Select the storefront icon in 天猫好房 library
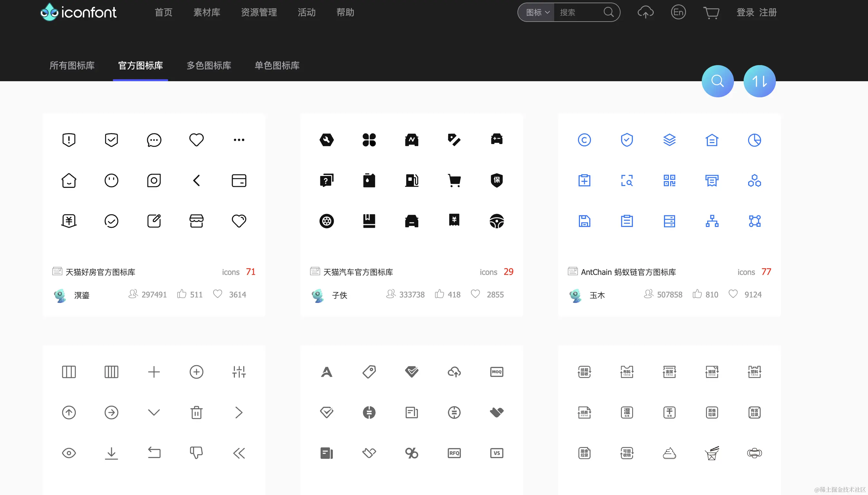868x495 pixels. click(x=197, y=221)
